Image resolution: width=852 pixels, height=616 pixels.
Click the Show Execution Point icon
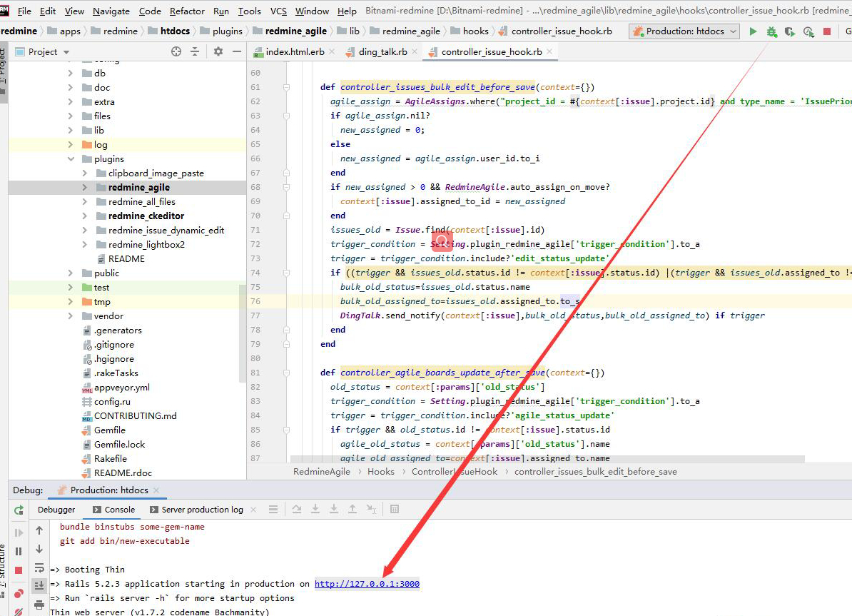point(297,510)
